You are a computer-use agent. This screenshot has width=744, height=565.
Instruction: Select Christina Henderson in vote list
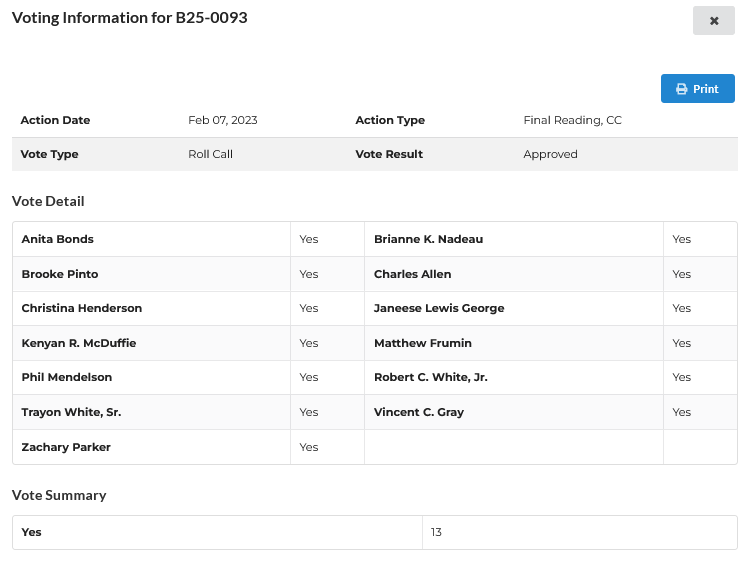pyautogui.click(x=82, y=308)
